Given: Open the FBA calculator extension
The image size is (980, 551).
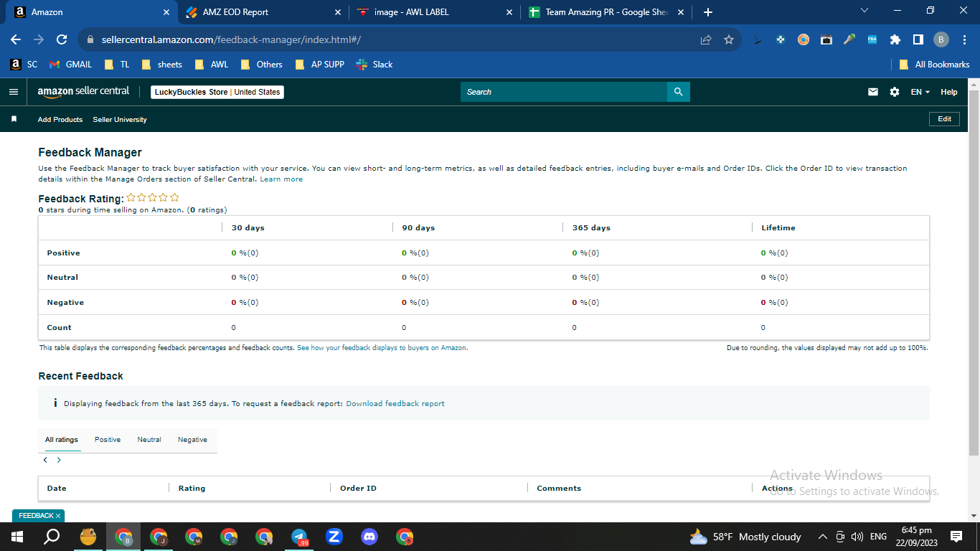Looking at the screenshot, I should (x=872, y=39).
